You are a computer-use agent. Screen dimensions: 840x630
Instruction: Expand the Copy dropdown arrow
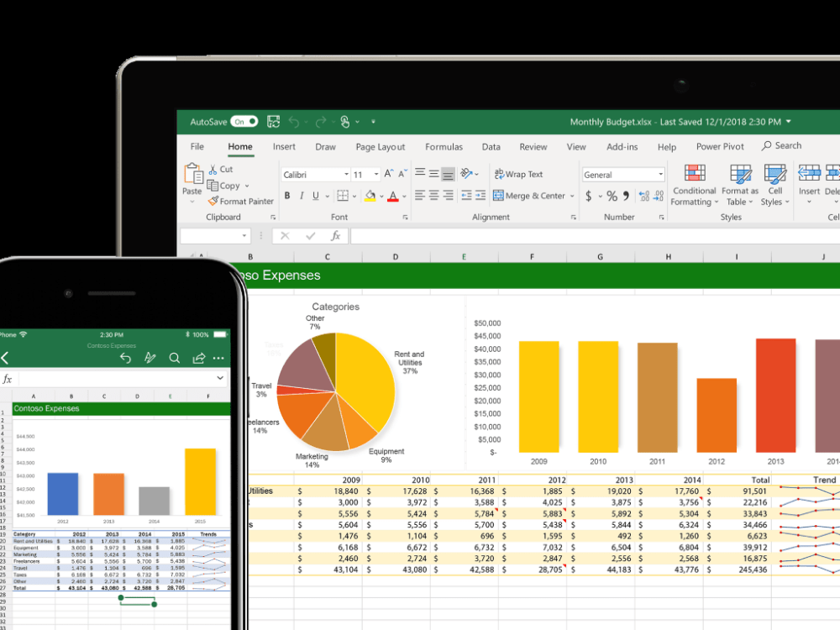pos(247,186)
